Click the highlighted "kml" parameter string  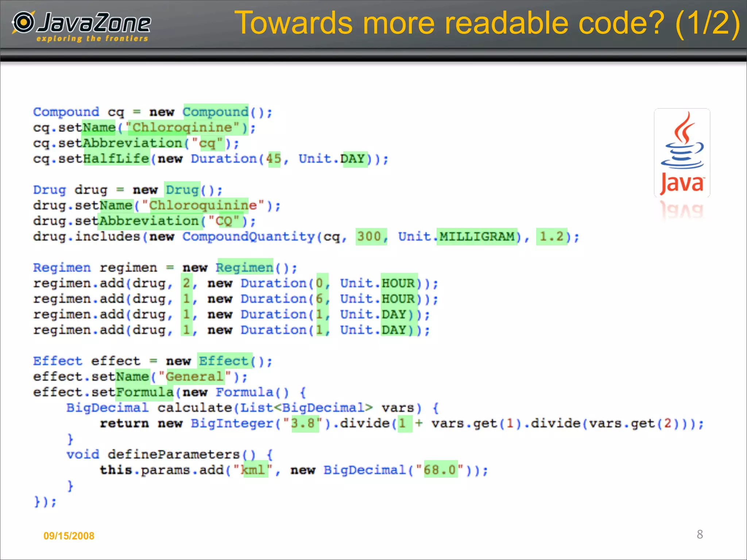click(x=255, y=470)
